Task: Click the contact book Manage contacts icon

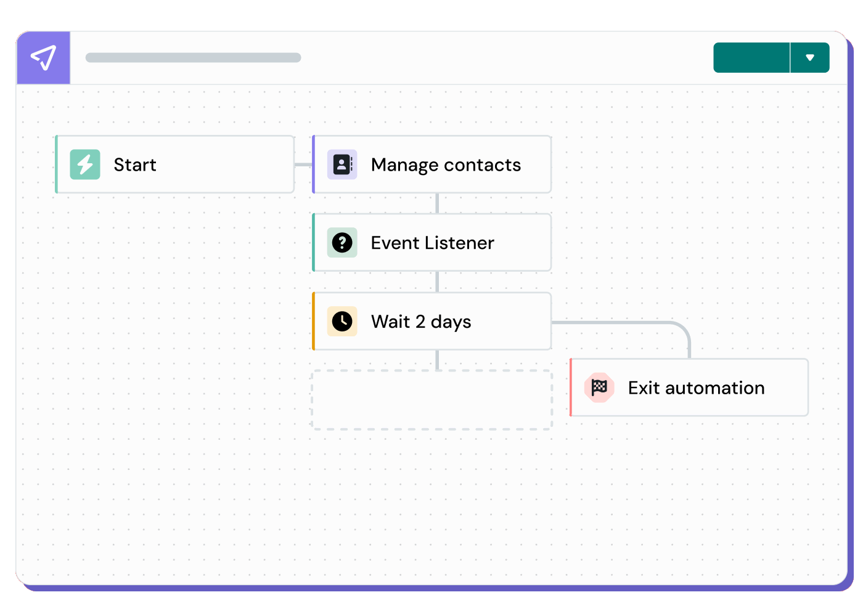Action: [342, 164]
